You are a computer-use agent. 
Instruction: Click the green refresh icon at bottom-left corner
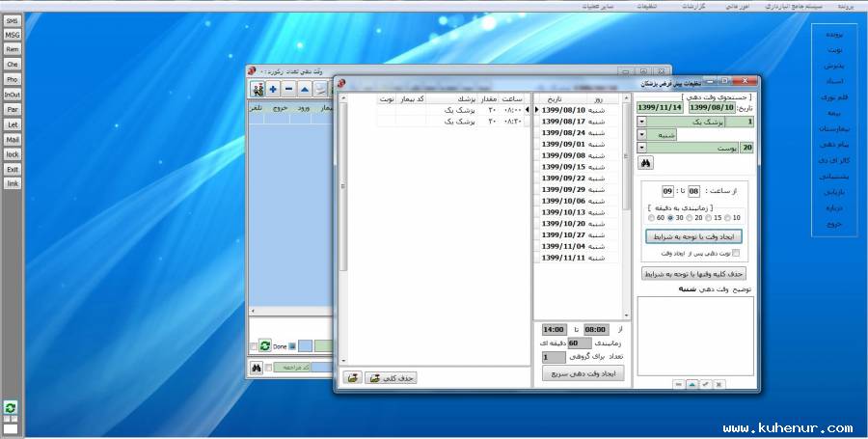coord(11,408)
